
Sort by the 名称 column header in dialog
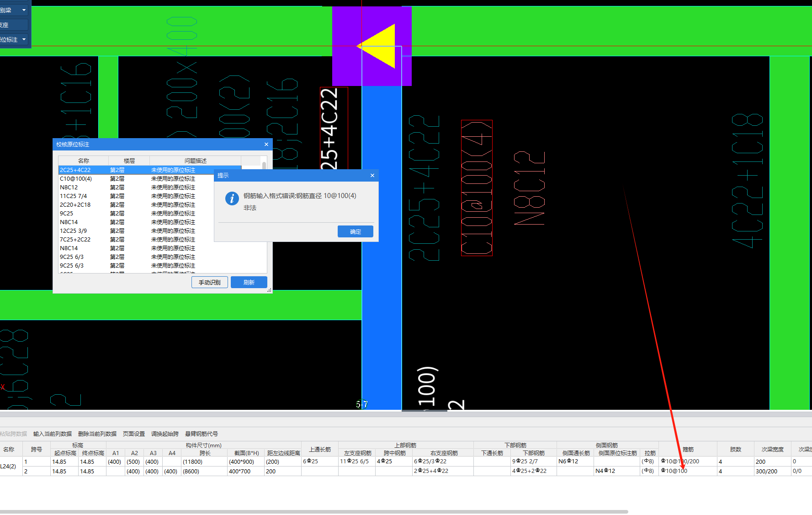click(83, 161)
